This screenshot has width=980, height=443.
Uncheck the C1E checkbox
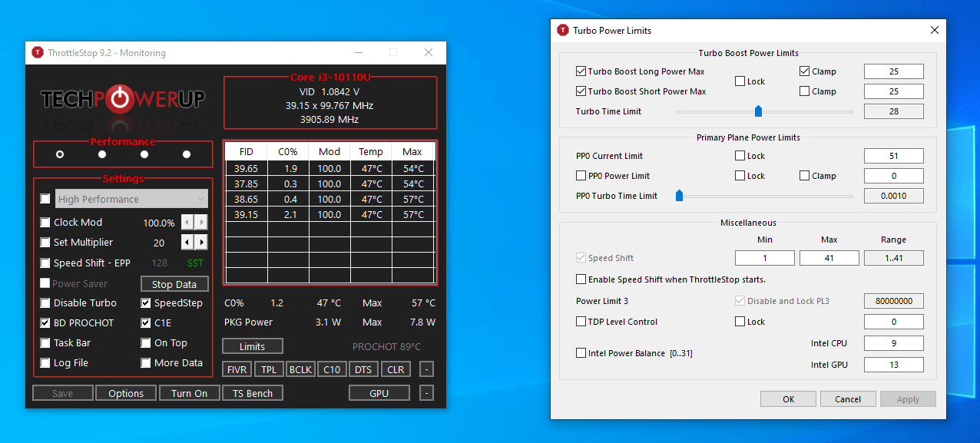(x=146, y=323)
